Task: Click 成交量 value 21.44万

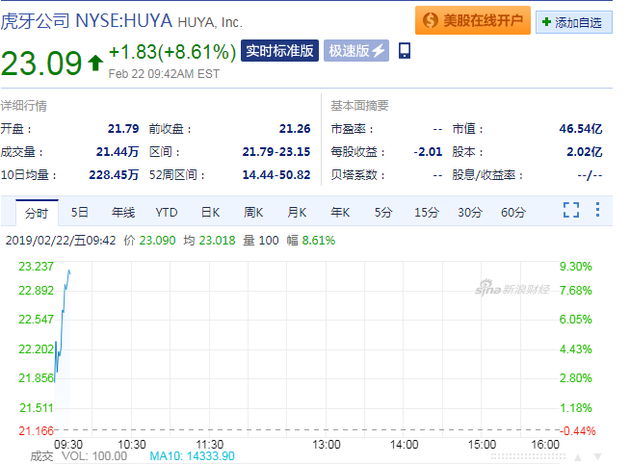Action: 117,152
